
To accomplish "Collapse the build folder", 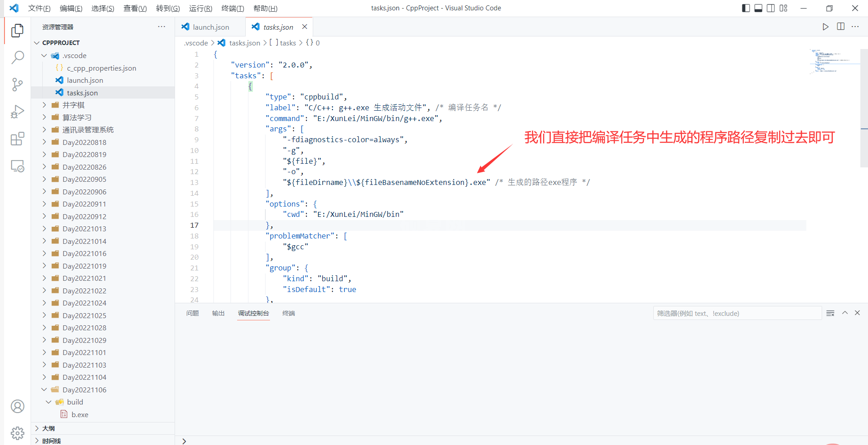I will 49,402.
